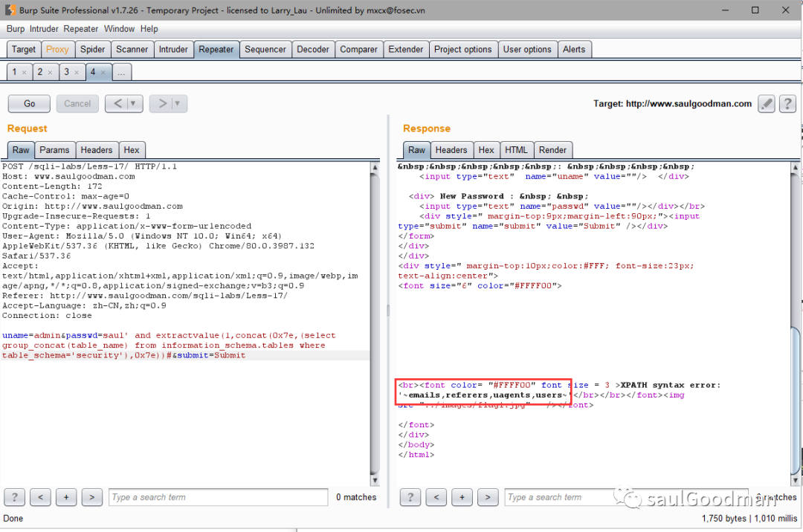Show request Raw view
The height and width of the screenshot is (532, 803).
pyautogui.click(x=21, y=150)
